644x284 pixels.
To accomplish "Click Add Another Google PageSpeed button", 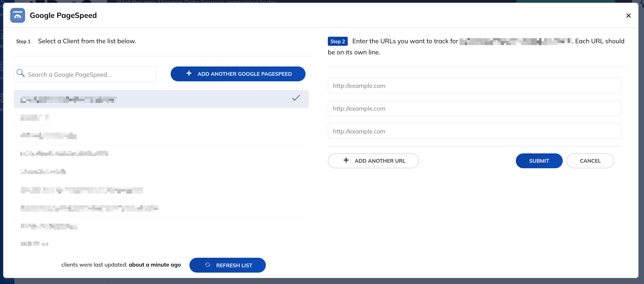I will [x=238, y=74].
